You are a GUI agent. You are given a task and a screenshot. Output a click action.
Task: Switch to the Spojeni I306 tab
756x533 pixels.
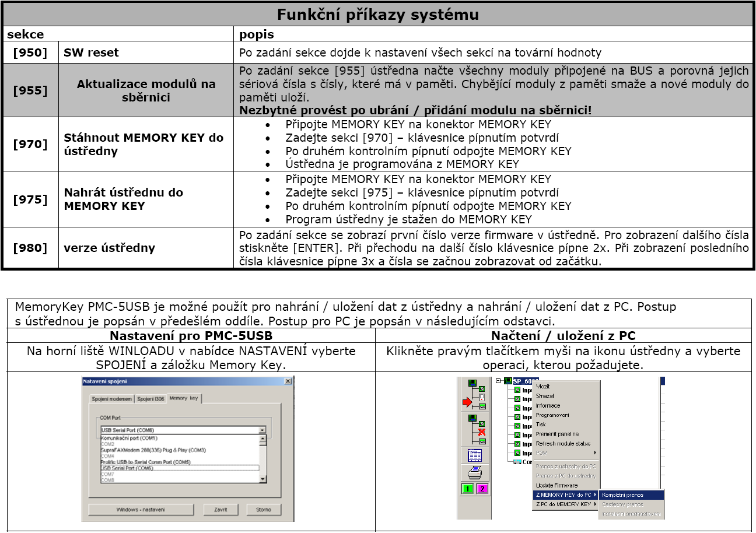(150, 399)
